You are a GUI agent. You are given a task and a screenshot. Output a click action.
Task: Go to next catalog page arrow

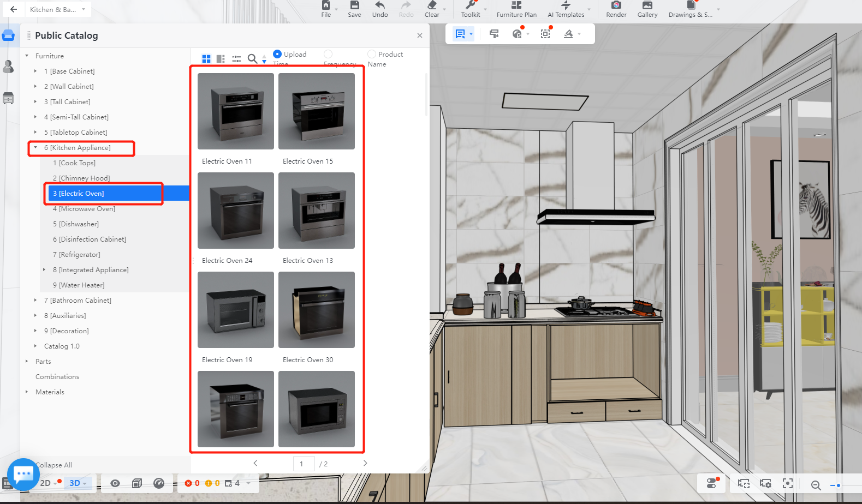pos(365,463)
